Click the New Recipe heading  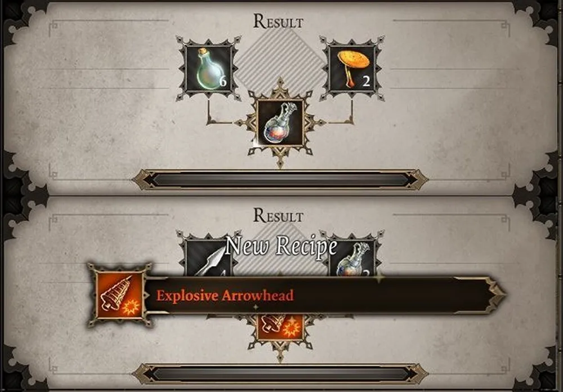281,247
